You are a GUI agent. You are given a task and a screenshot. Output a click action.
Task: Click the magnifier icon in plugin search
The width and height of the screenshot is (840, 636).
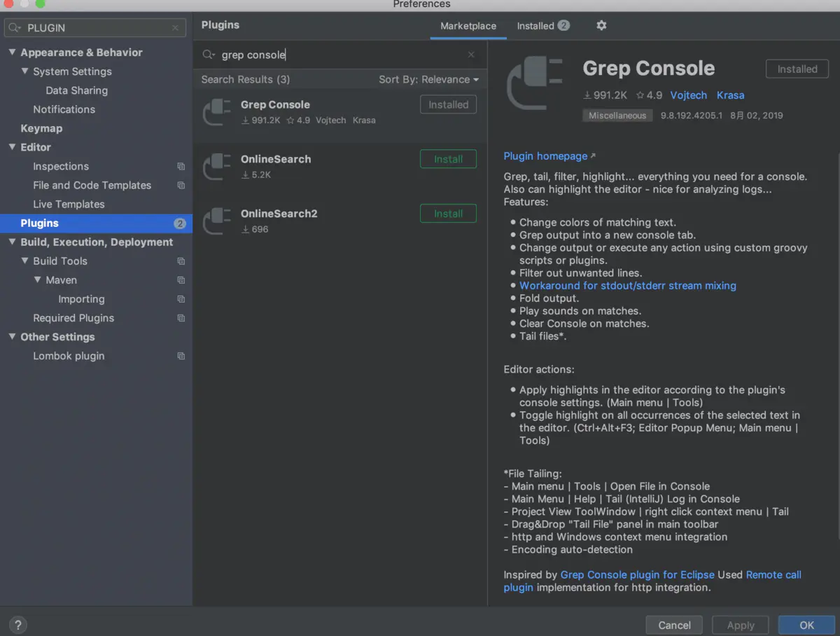point(209,55)
